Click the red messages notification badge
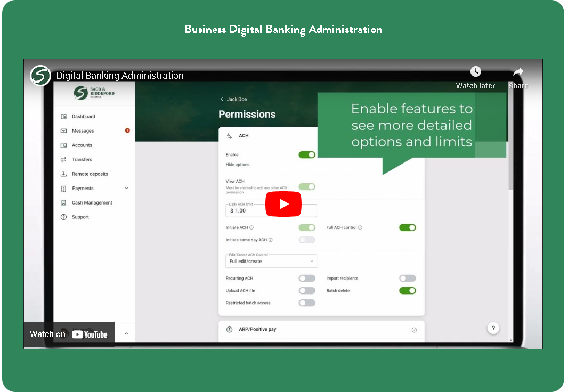 (x=127, y=130)
